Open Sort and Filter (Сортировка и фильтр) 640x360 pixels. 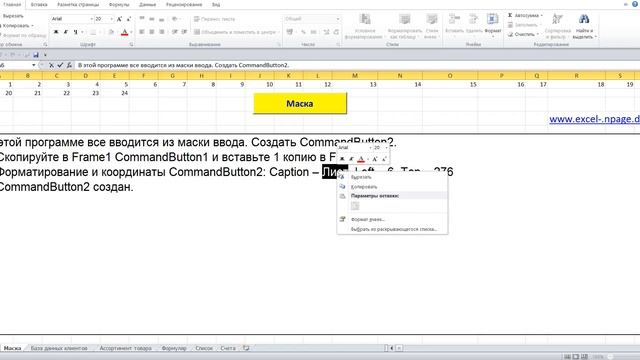click(x=558, y=26)
